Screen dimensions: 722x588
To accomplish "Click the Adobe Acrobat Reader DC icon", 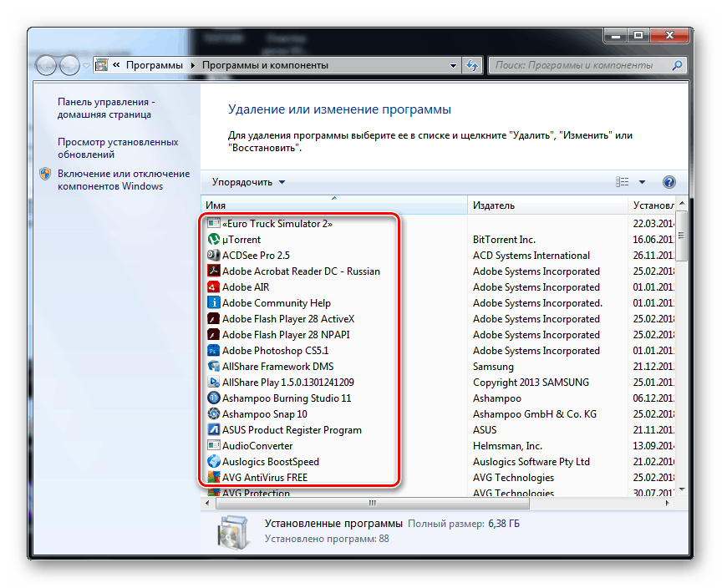I will tap(214, 271).
